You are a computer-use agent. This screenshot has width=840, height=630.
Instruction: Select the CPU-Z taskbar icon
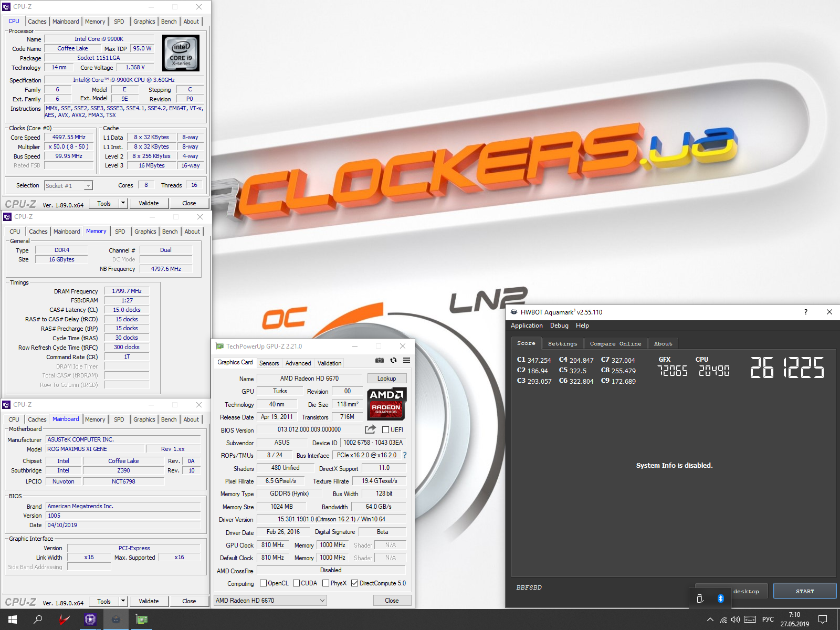tap(90, 619)
